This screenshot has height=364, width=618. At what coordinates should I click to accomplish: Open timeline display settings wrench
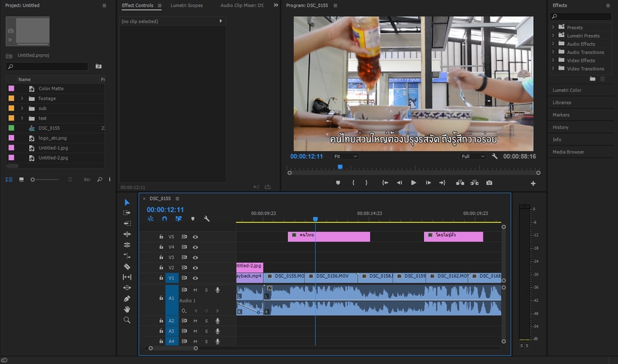point(207,219)
